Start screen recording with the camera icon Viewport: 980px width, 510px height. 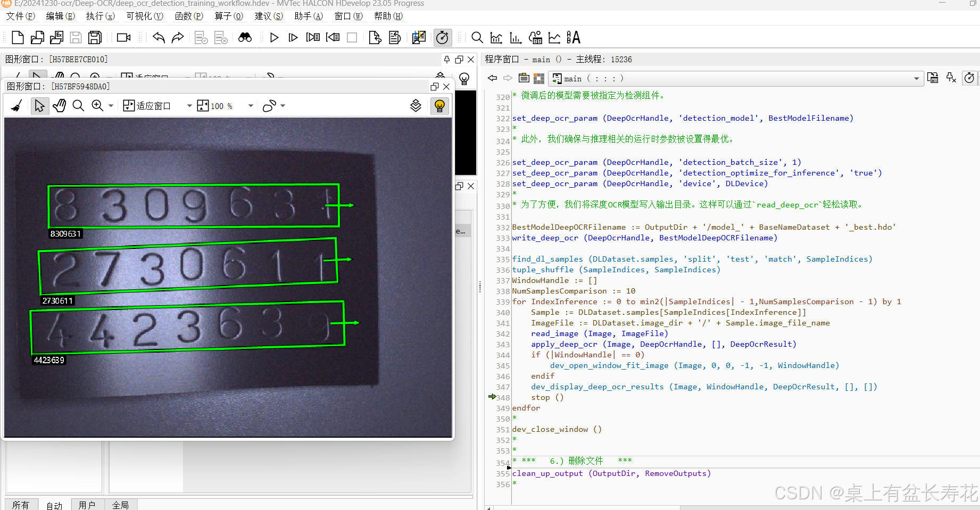[123, 37]
